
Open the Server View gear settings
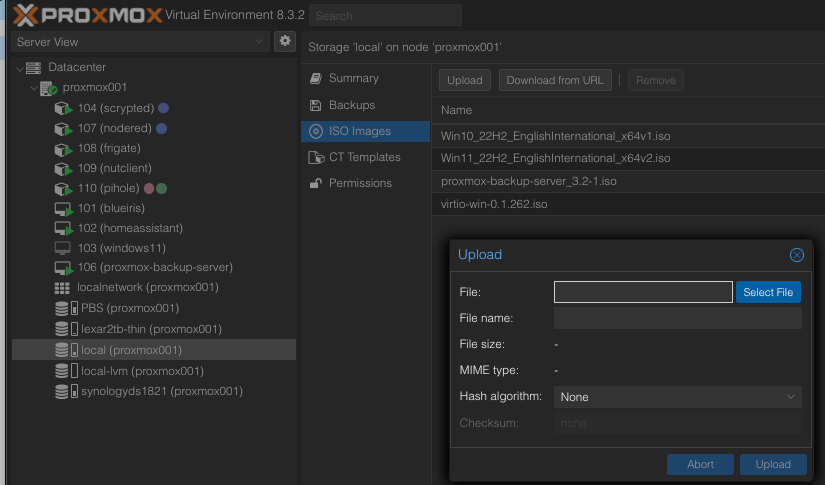tap(285, 41)
